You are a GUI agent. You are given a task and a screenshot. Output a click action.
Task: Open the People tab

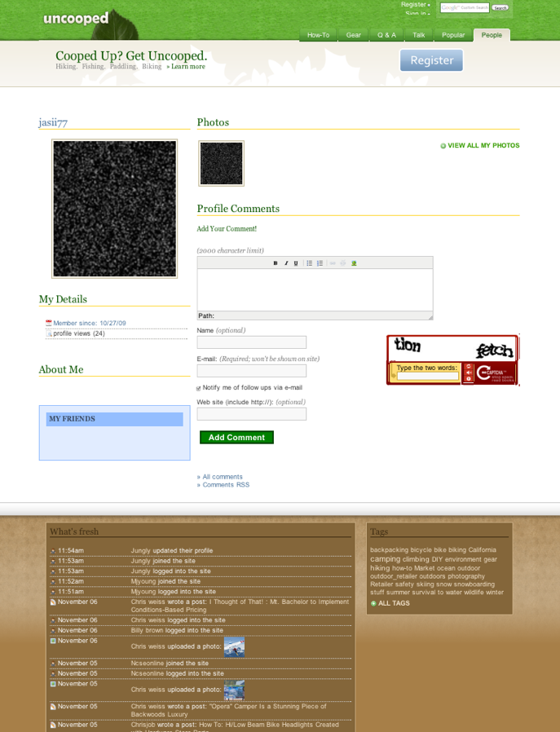coord(492,35)
